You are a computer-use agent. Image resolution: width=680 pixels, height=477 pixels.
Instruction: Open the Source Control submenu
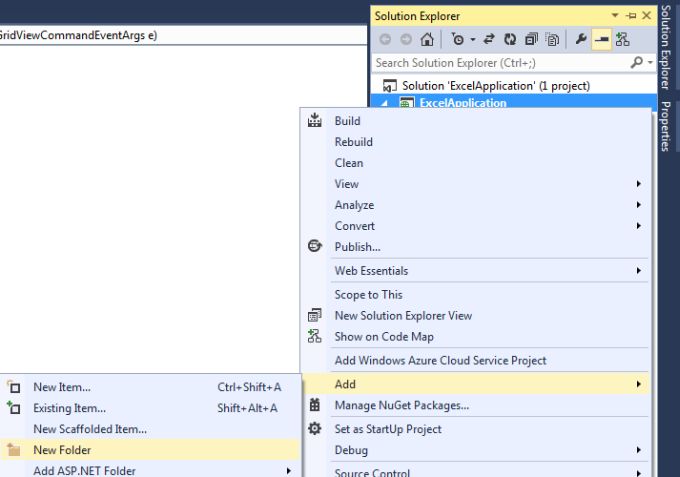click(x=476, y=472)
